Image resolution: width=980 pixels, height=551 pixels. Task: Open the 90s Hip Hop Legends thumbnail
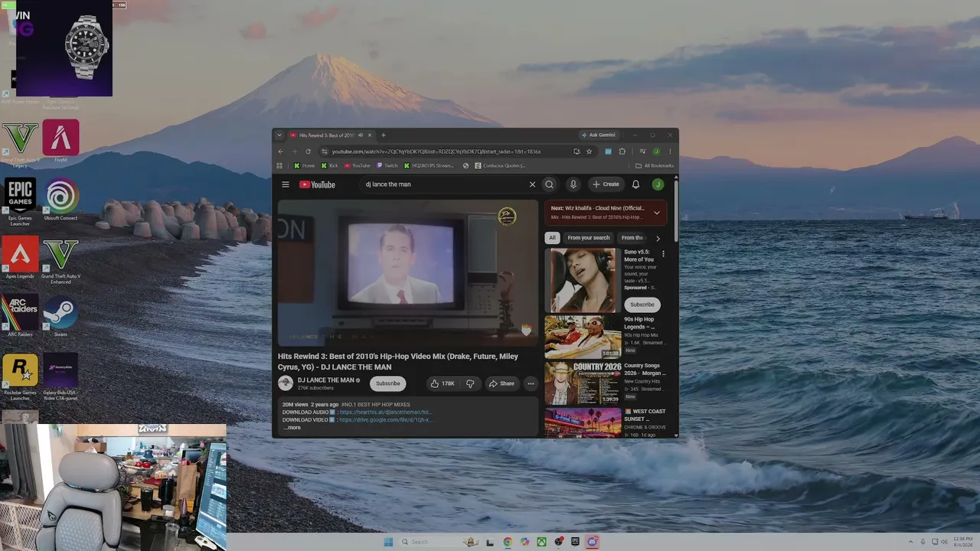[x=583, y=337]
